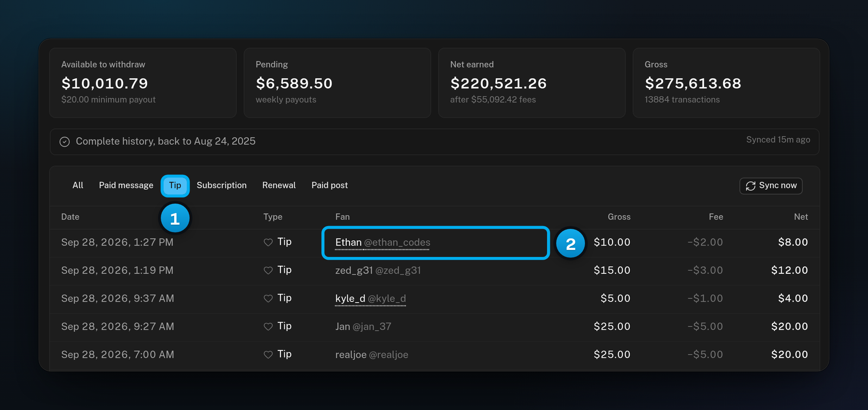Click the $5.00 gross value
868x410 pixels.
click(616, 299)
